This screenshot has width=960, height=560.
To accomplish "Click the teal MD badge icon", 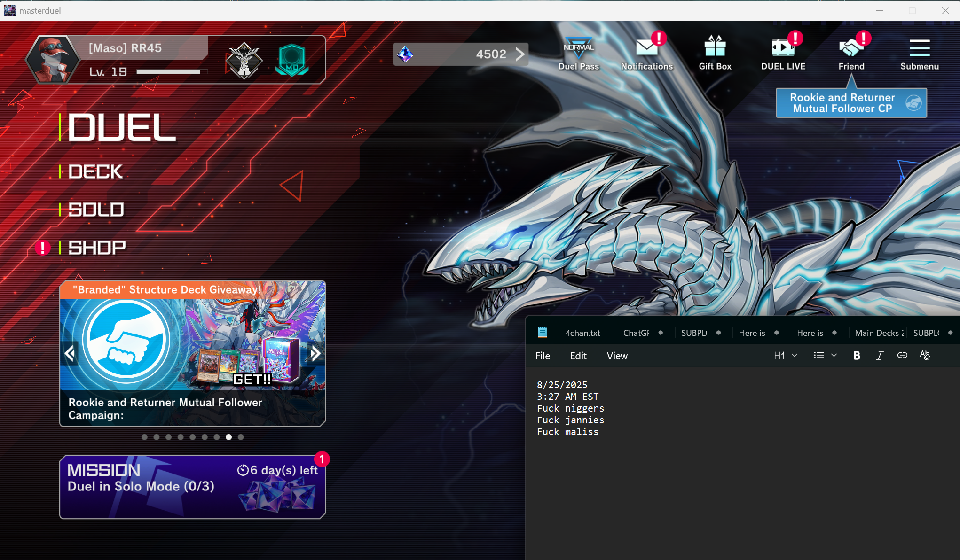I will pos(292,60).
